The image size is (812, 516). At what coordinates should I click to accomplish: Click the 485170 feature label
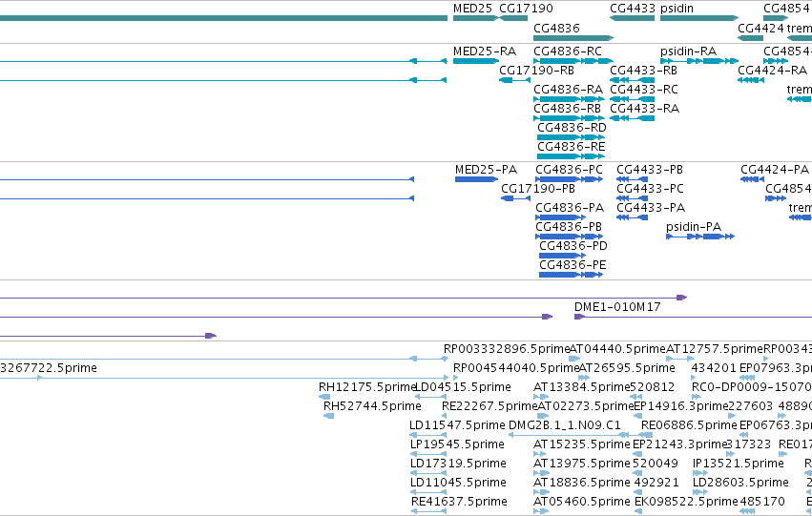pyautogui.click(x=762, y=503)
